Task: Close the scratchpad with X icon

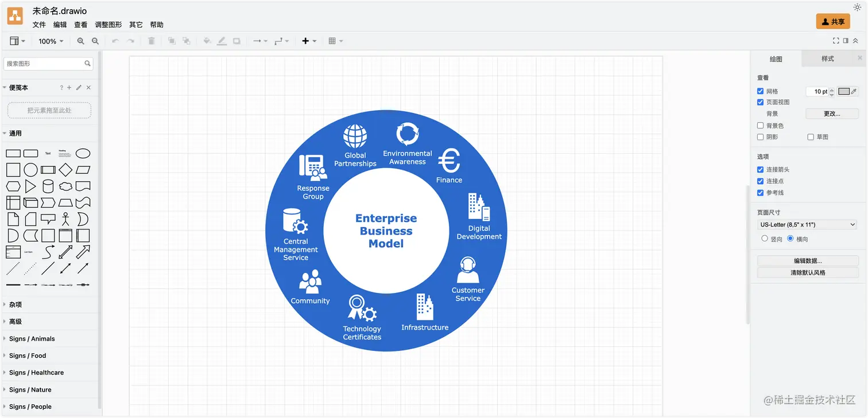Action: point(88,88)
